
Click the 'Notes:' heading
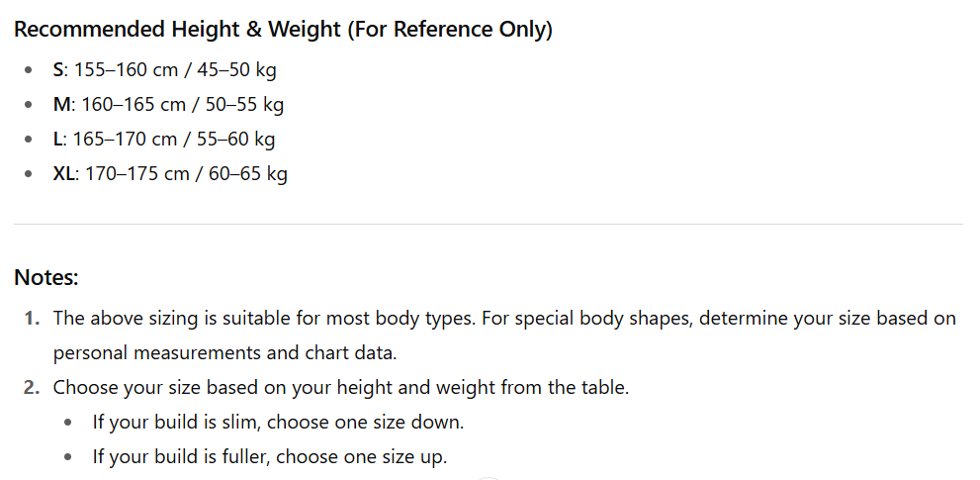click(46, 277)
